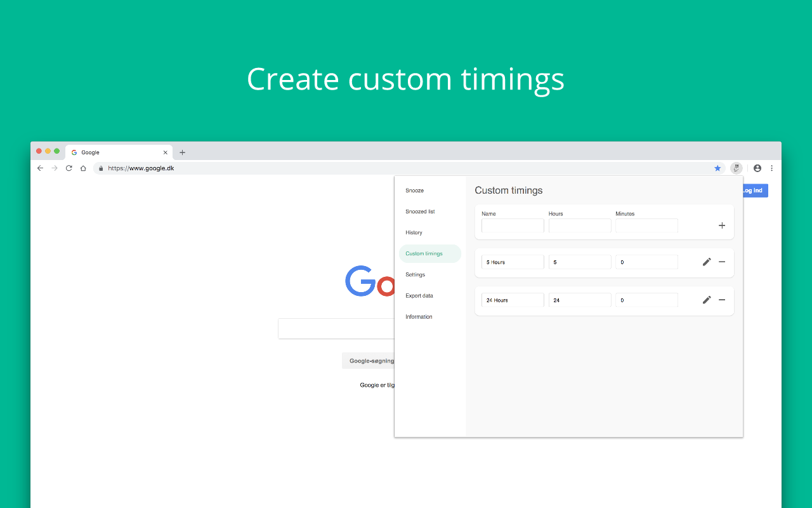Reload the page in browser
This screenshot has width=812, height=508.
click(69, 168)
